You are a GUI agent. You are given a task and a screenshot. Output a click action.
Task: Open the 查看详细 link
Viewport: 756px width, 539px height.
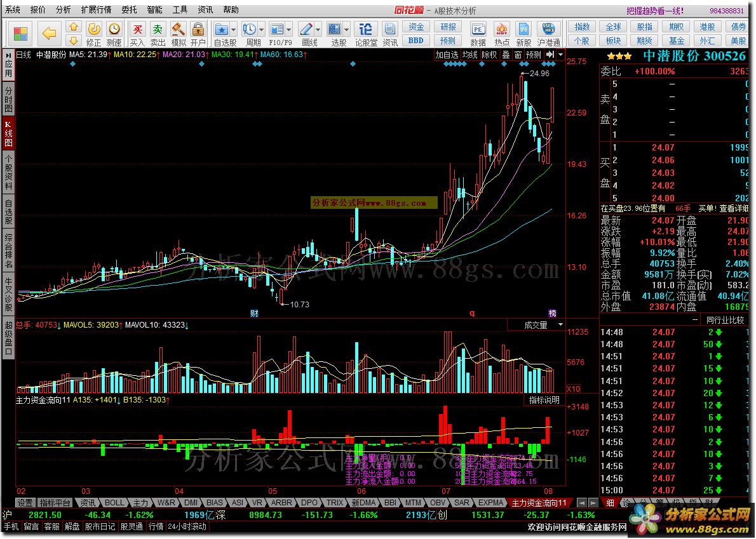(x=733, y=209)
